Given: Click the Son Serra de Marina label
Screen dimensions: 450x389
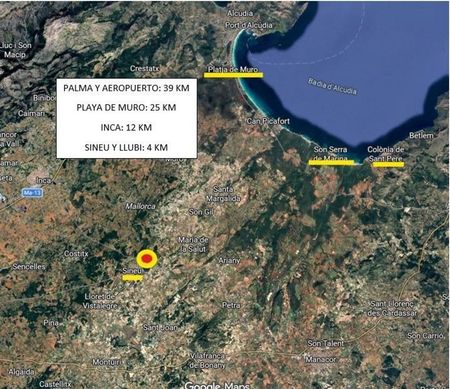Looking at the screenshot, I should tap(330, 154).
